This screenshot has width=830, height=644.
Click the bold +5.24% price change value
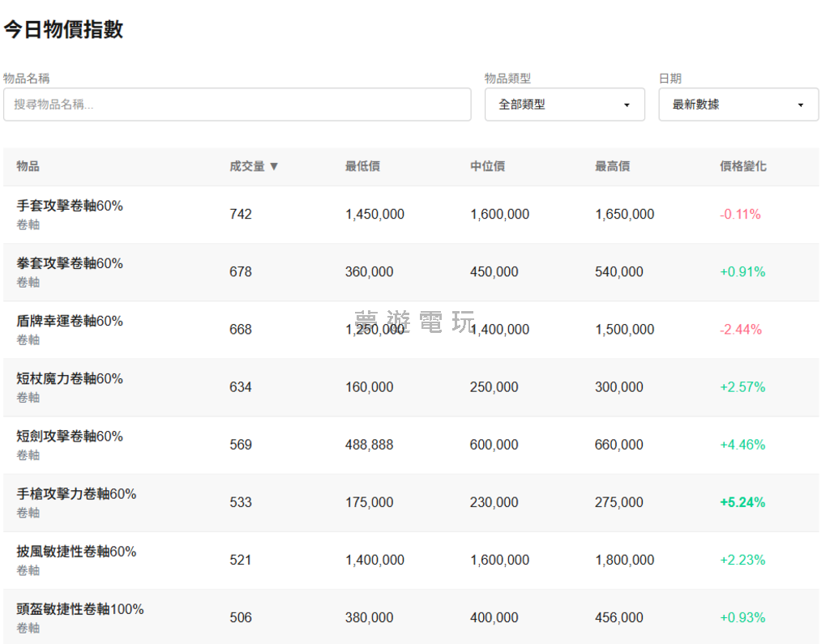point(742,502)
